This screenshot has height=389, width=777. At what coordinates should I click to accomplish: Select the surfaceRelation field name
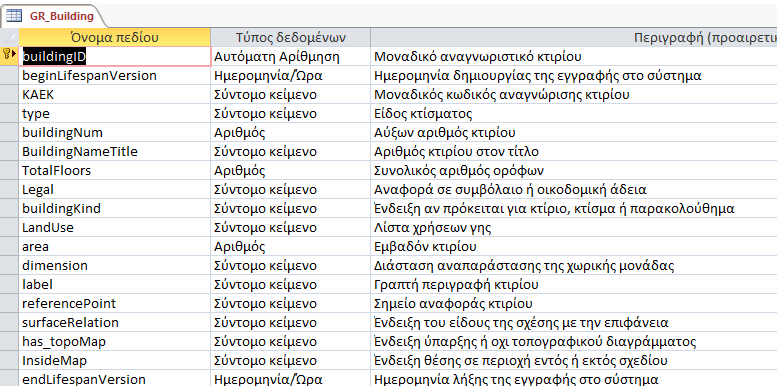point(114,322)
